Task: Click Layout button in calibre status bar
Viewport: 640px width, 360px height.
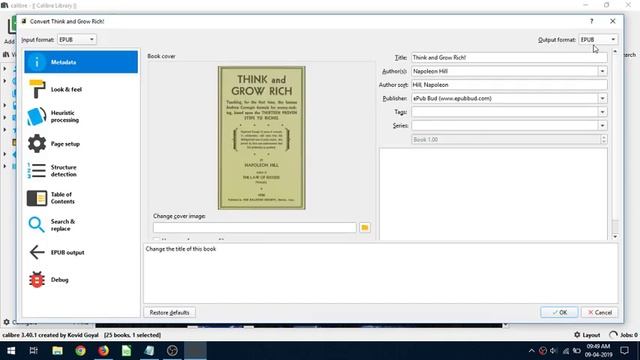Action: pyautogui.click(x=587, y=335)
